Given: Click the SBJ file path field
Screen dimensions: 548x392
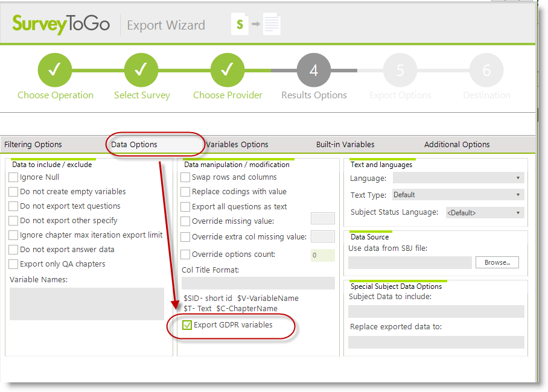Looking at the screenshot, I should pos(410,262).
